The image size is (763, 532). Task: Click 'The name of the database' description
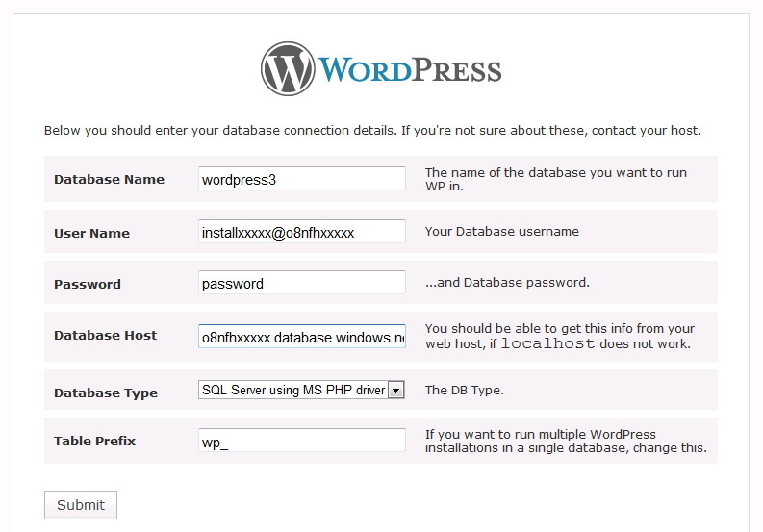pos(556,179)
